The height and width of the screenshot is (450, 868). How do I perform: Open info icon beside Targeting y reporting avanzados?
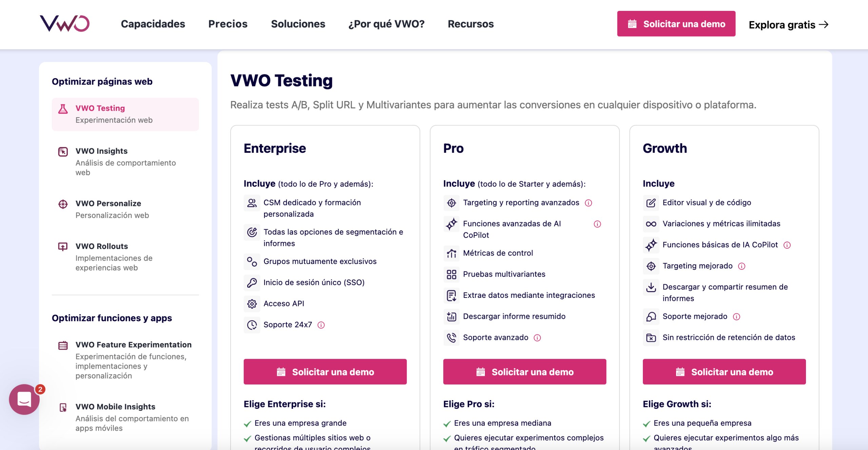tap(589, 203)
